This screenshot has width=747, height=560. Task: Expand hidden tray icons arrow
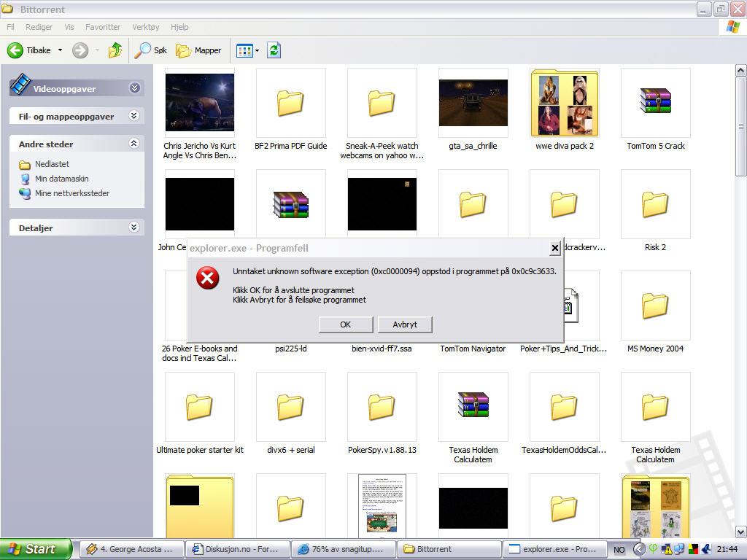tap(639, 549)
